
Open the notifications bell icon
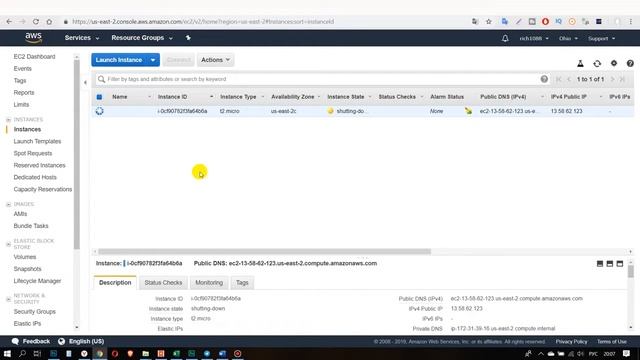505,38
